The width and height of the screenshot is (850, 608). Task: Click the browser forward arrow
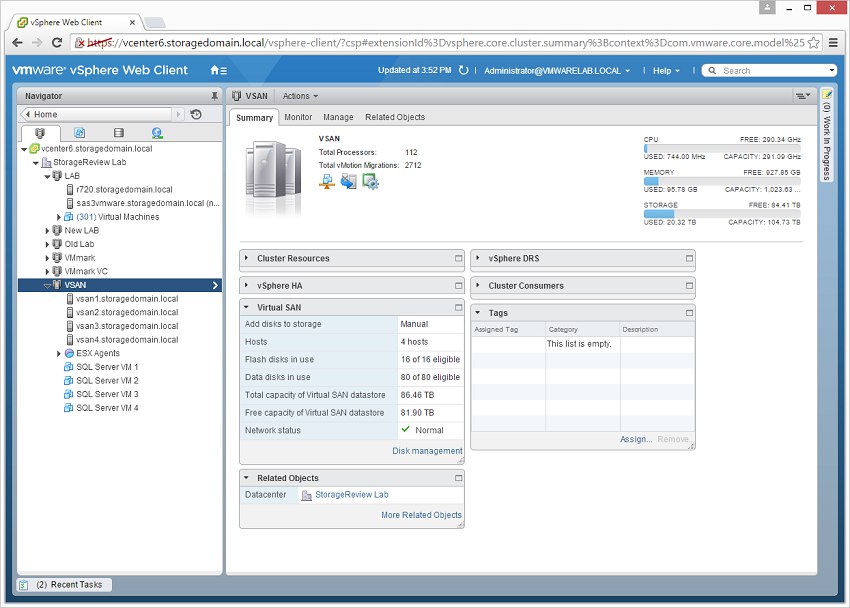37,42
